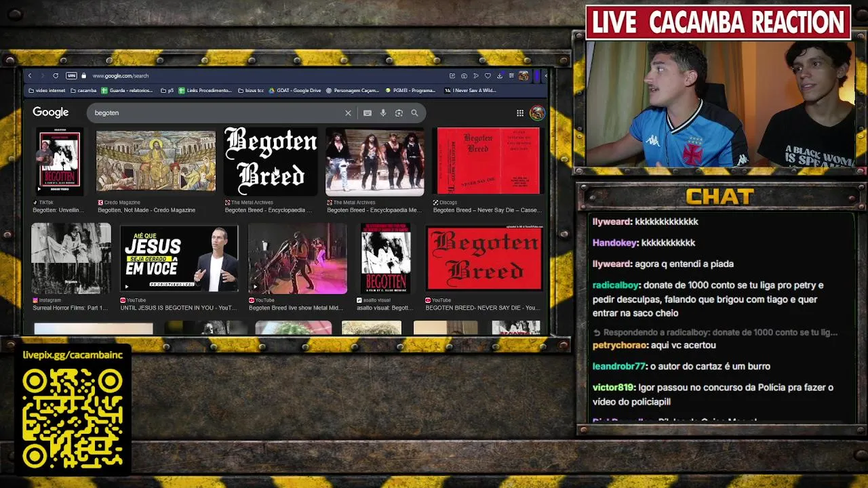This screenshot has width=868, height=488.
Task: Open the UNTIL JESUS IS BEGOTEN video thumbnail
Action: point(179,258)
